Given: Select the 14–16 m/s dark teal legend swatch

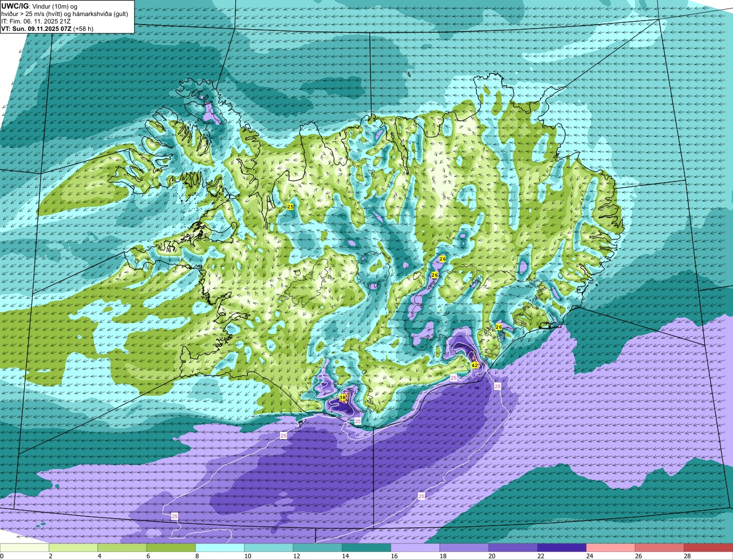Looking at the screenshot, I should pos(366,548).
